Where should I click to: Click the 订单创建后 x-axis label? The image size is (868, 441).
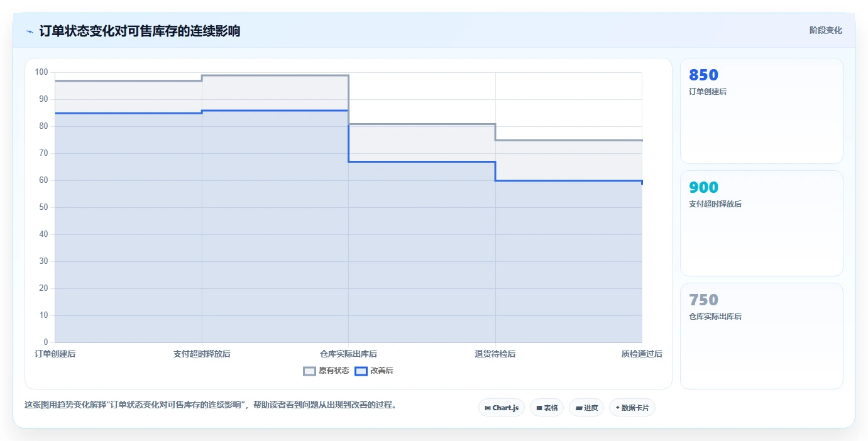pos(55,354)
